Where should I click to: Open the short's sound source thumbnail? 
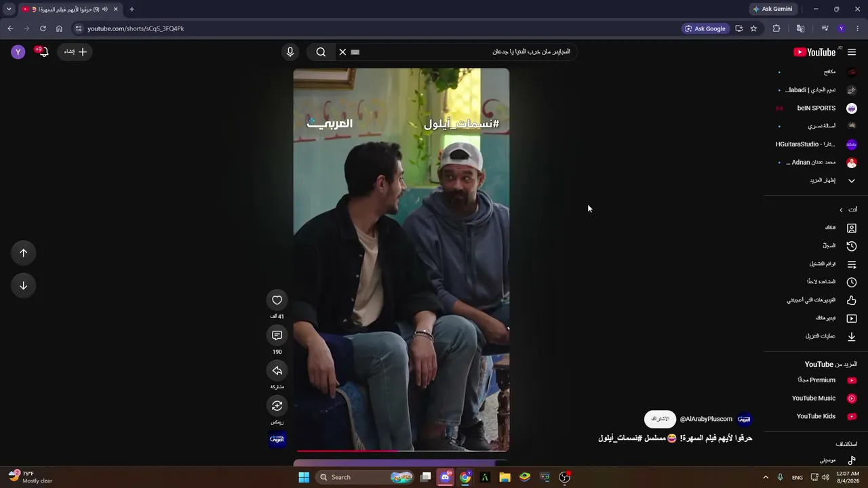277,439
